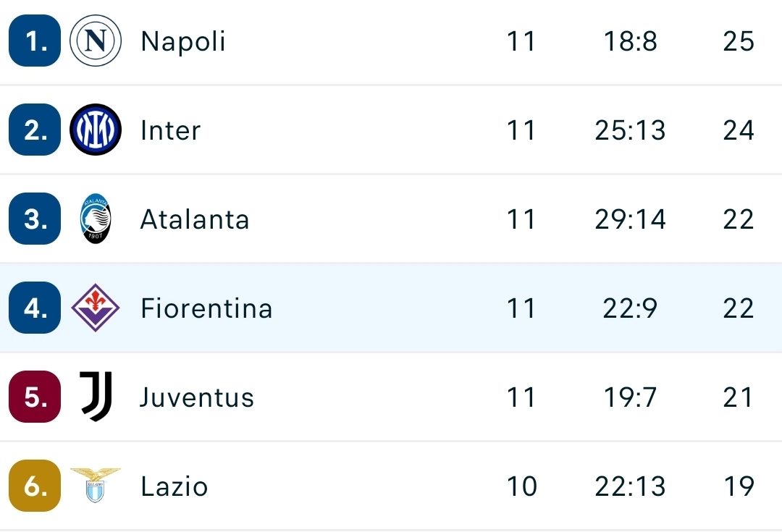Screen dimensions: 782x532
Task: Select the red rank badge beside Juventus
Action: pos(33,397)
